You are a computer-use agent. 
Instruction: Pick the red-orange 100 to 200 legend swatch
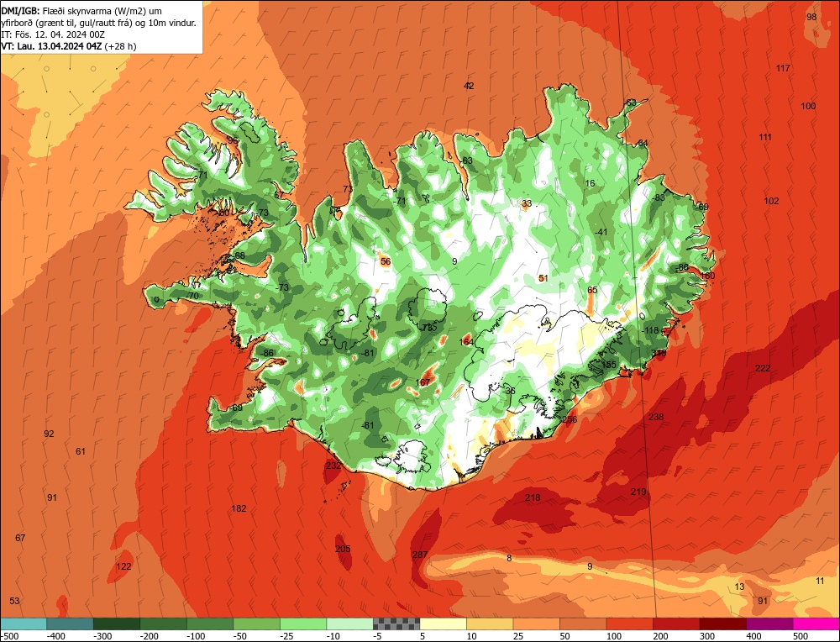629,624
